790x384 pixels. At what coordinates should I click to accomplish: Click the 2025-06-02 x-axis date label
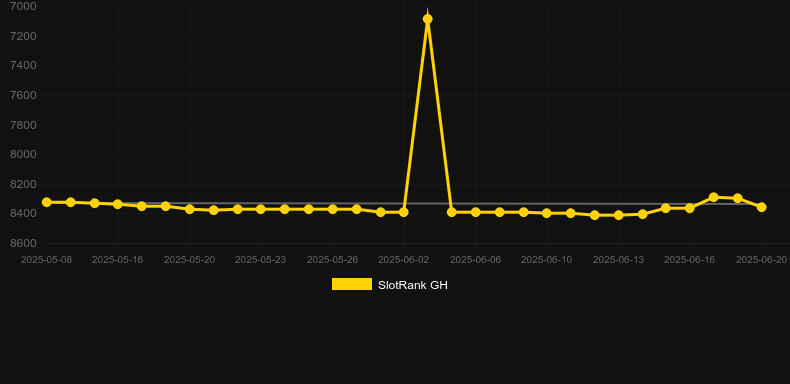pos(404,260)
